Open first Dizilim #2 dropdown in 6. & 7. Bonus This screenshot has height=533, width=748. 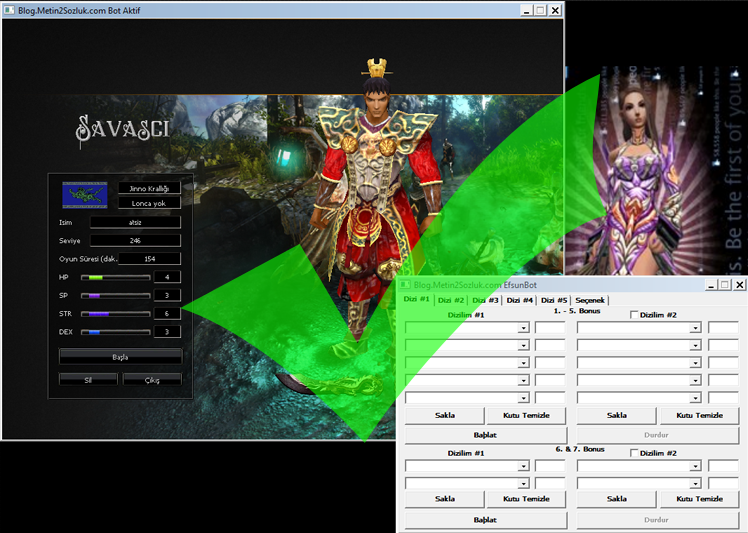pyautogui.click(x=695, y=466)
